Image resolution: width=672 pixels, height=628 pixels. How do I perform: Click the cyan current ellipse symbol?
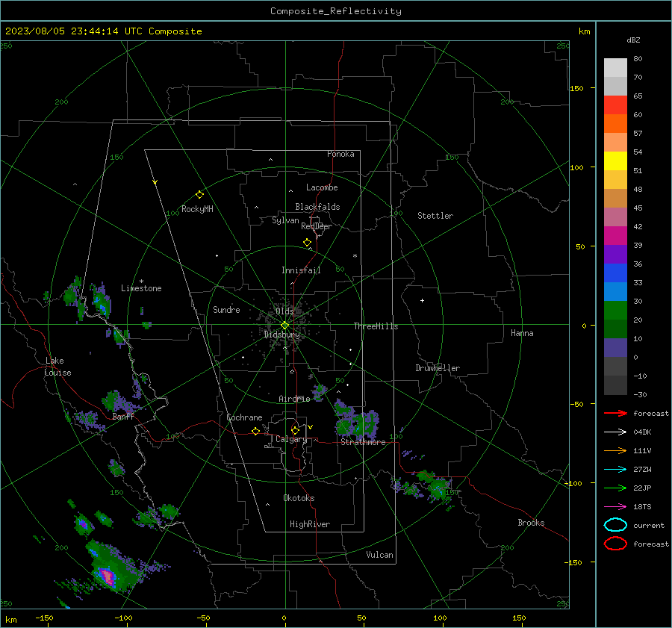[x=615, y=525]
